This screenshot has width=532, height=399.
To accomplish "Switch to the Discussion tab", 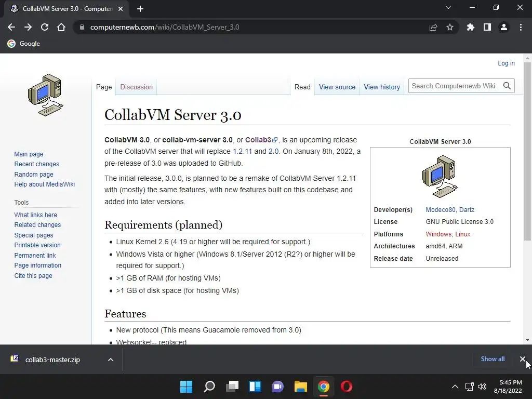I will [x=137, y=87].
